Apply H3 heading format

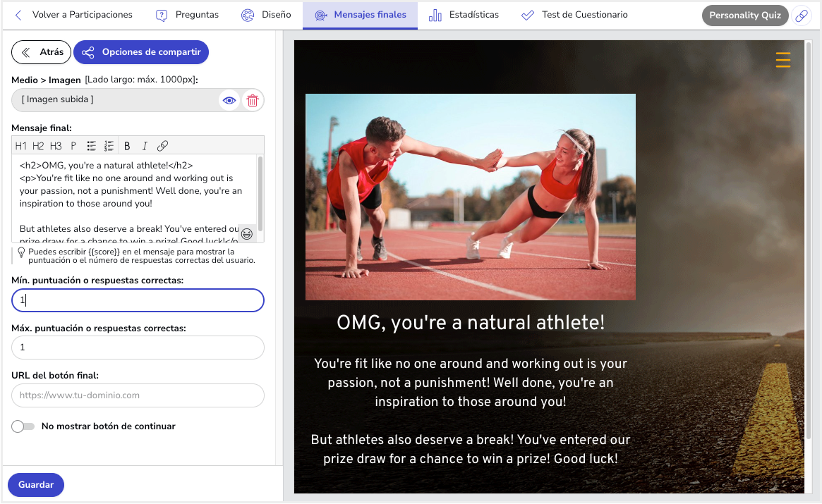(56, 146)
